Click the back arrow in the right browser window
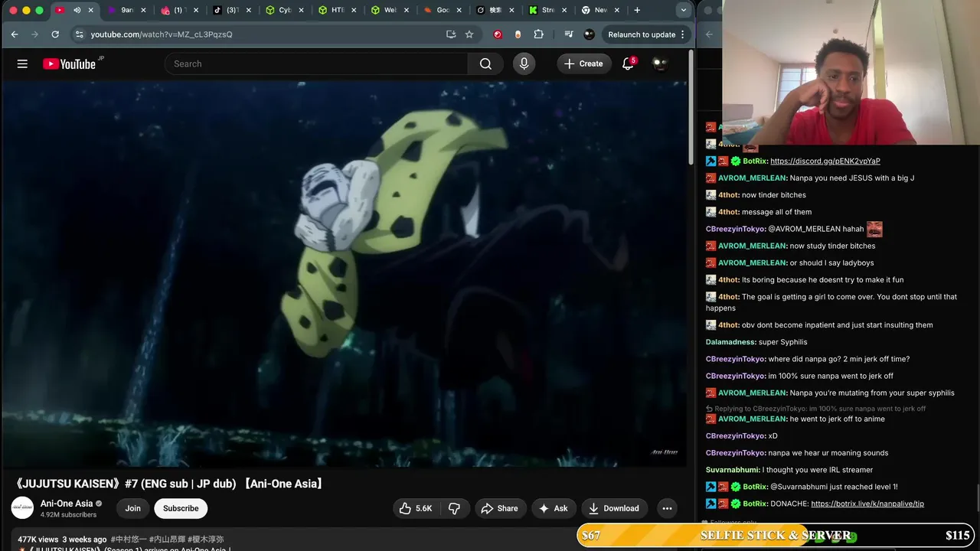 point(709,34)
